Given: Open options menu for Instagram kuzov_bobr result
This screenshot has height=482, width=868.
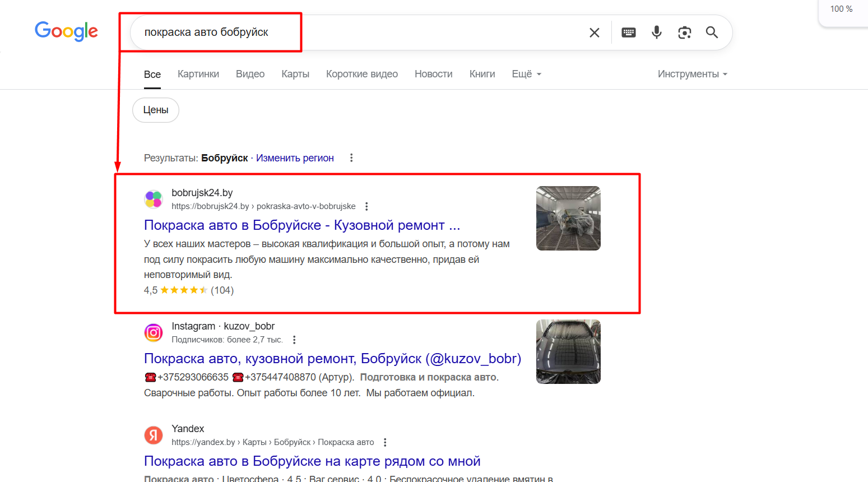Looking at the screenshot, I should [294, 340].
